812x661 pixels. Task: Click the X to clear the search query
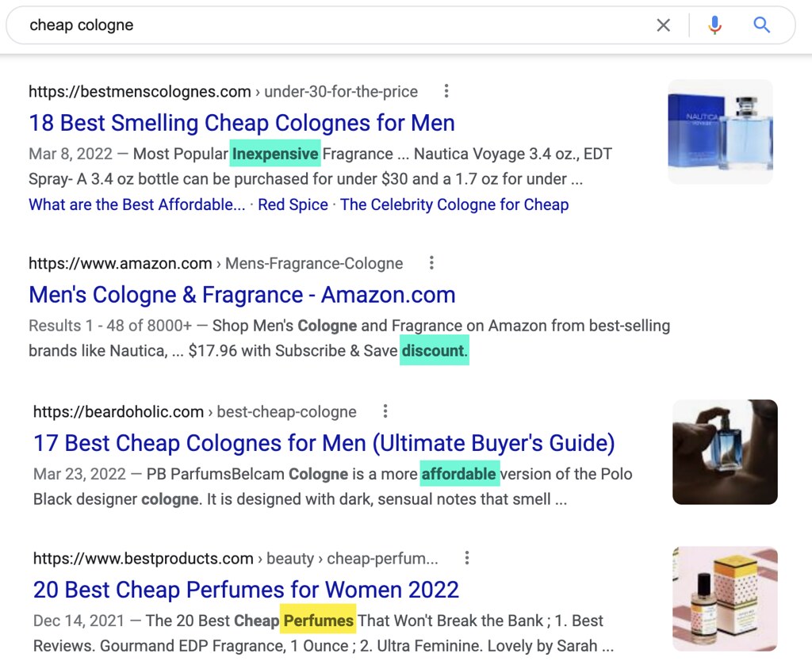664,25
